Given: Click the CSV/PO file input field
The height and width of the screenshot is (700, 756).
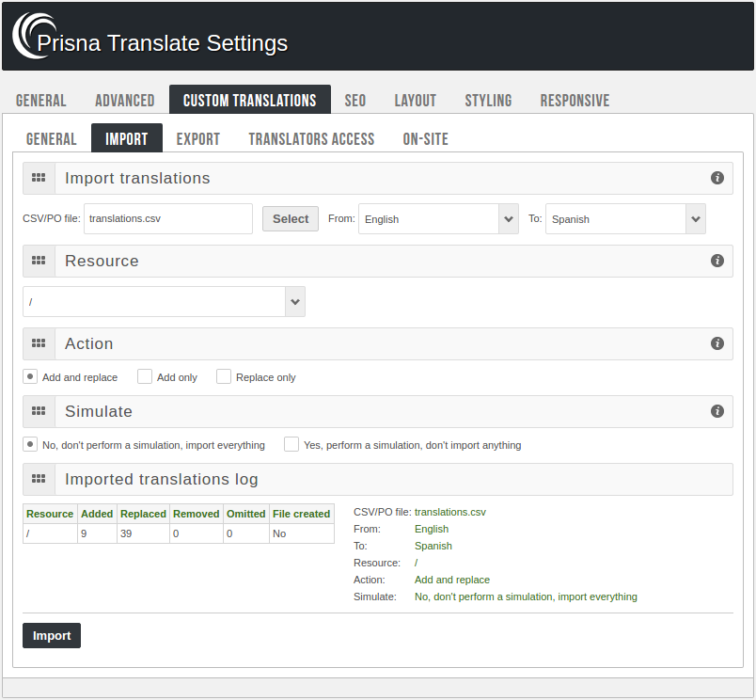Looking at the screenshot, I should 168,218.
